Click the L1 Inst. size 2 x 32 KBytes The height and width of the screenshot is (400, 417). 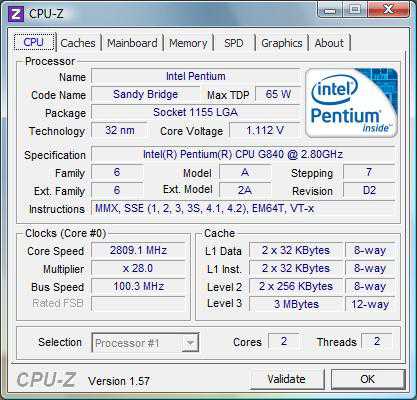point(296,268)
